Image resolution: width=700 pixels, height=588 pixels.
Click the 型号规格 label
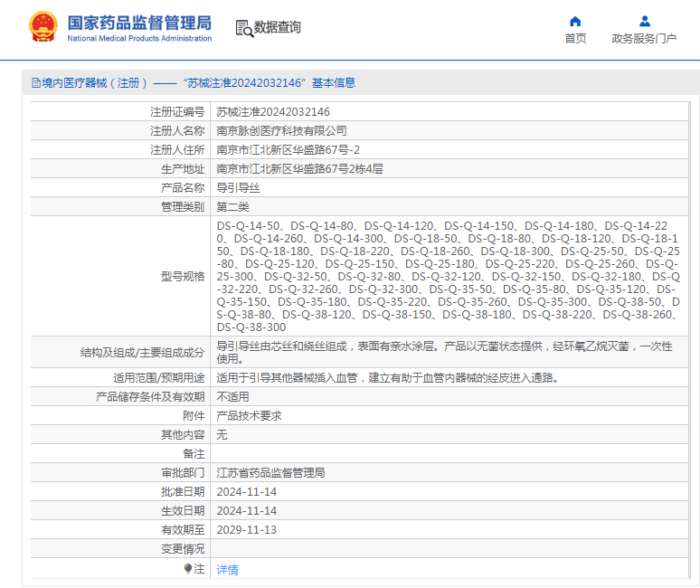(x=183, y=277)
